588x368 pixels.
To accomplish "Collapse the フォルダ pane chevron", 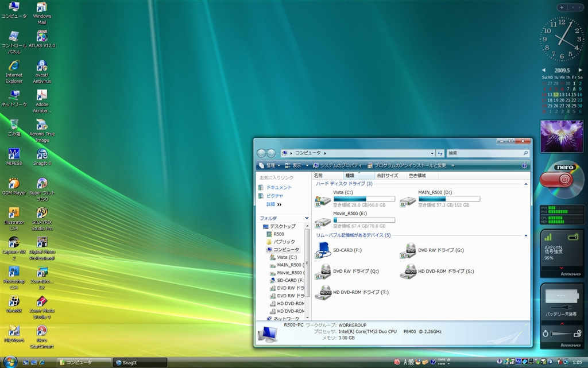I will [307, 218].
